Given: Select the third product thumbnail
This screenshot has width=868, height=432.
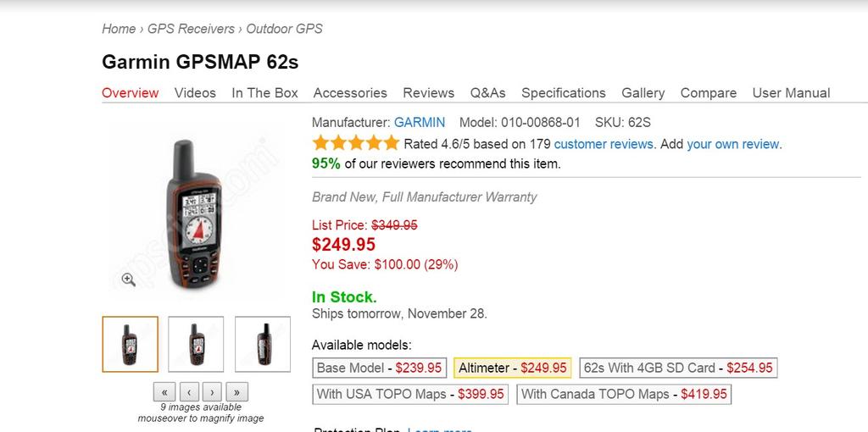Looking at the screenshot, I should 263,344.
